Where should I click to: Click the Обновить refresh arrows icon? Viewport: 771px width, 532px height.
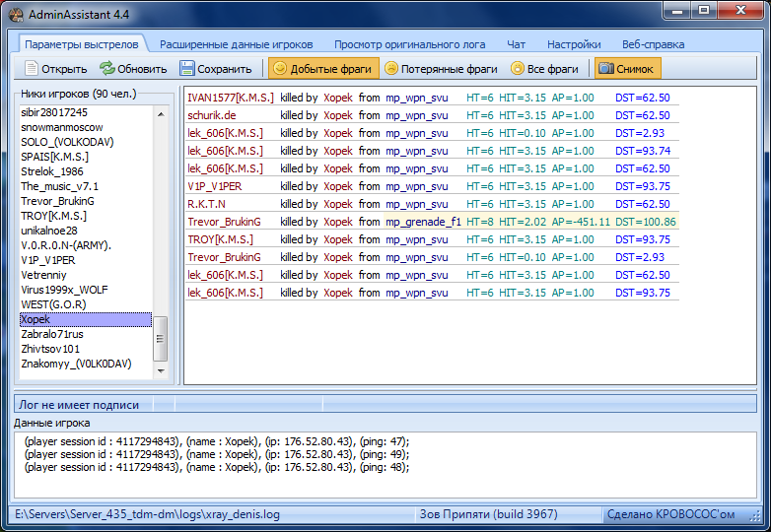pos(106,68)
